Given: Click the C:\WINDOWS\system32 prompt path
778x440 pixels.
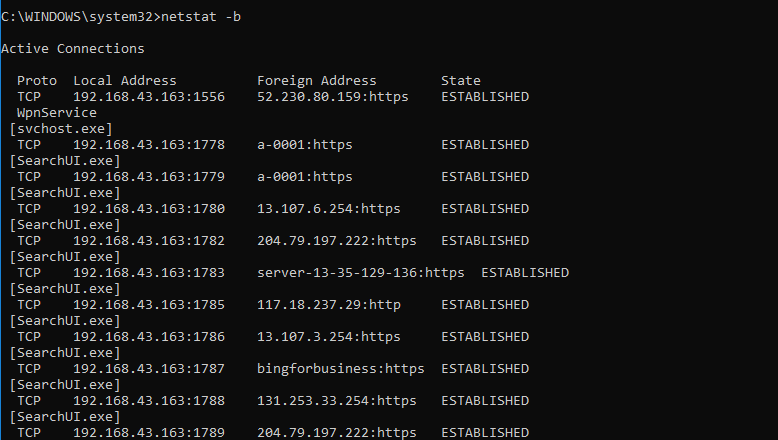Looking at the screenshot, I should 80,17.
